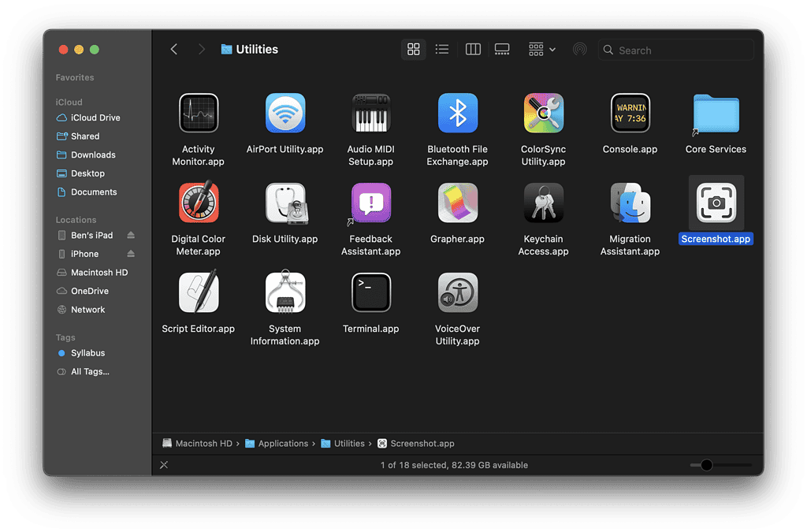Eject Ben's iPad
The height and width of the screenshot is (532, 807).
(x=131, y=235)
